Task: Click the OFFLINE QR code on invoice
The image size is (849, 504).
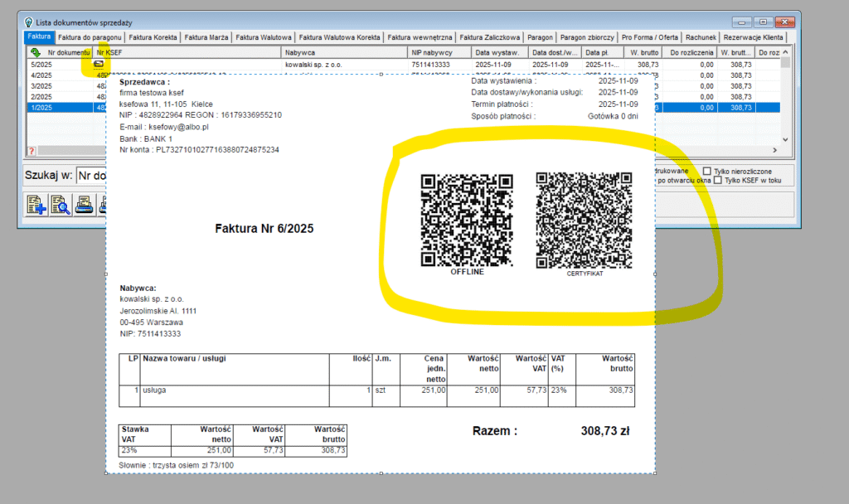Action: [x=467, y=220]
